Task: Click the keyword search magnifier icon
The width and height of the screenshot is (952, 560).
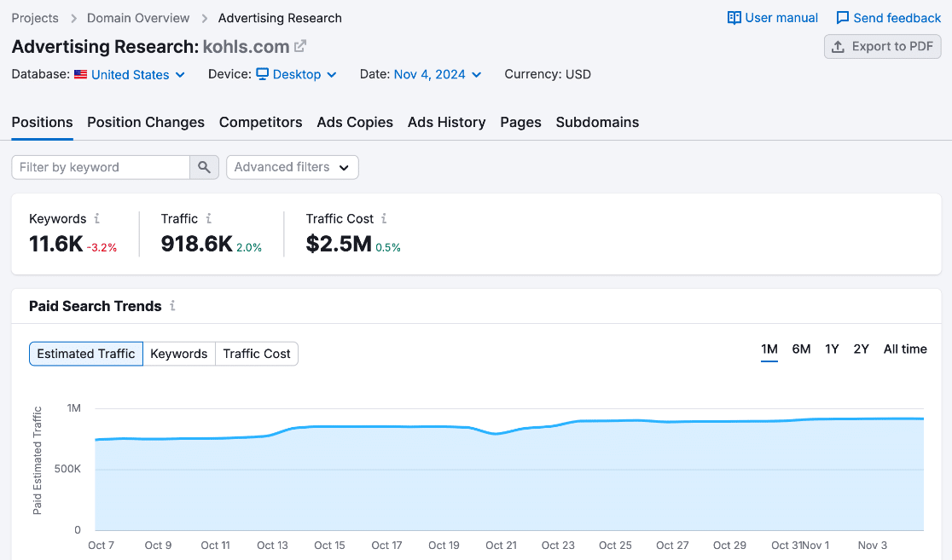Action: 204,167
